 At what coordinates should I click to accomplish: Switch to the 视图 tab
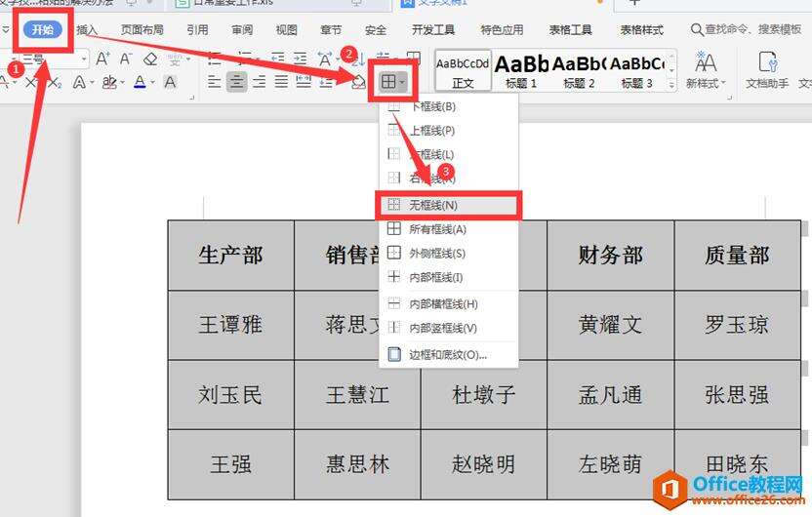[286, 30]
